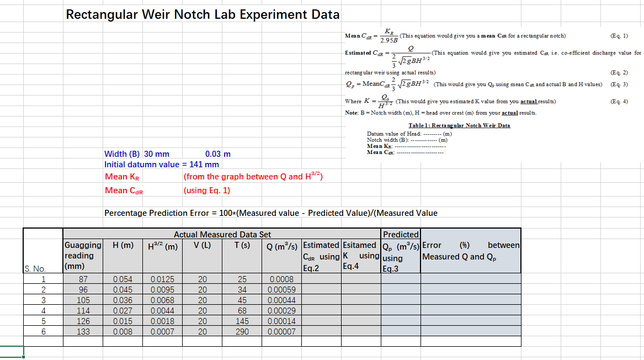Select H3/2 cell '0.0044'
644x360 pixels.
(162, 311)
